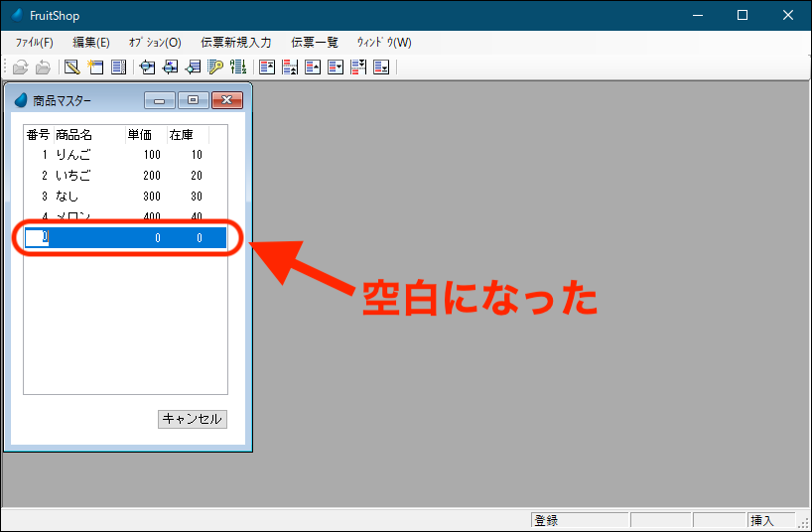Close the 商品マスター child window
Image resolution: width=812 pixels, height=532 pixels.
coord(227,100)
